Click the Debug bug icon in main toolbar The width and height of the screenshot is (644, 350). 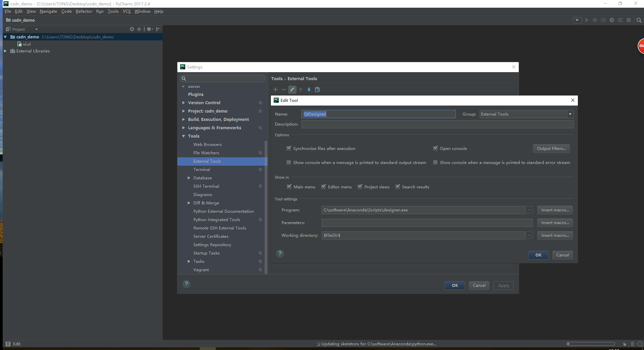pos(595,20)
